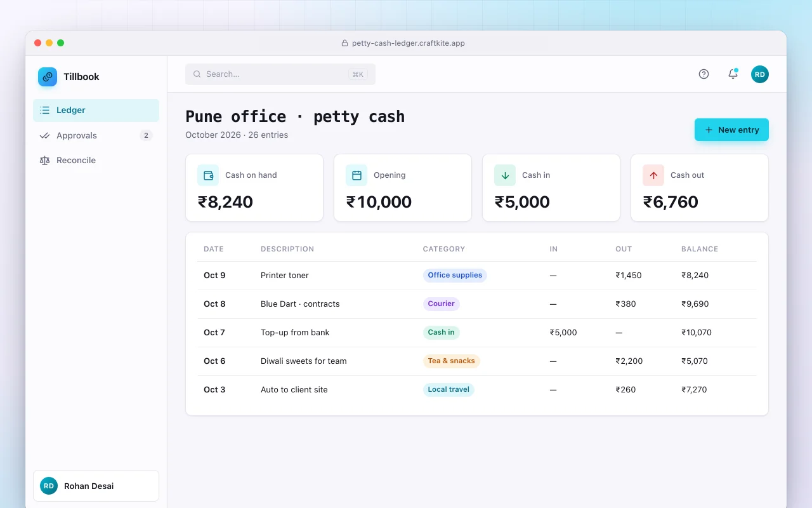Click the Oct 3 date cell
The width and height of the screenshot is (812, 508).
tap(214, 390)
